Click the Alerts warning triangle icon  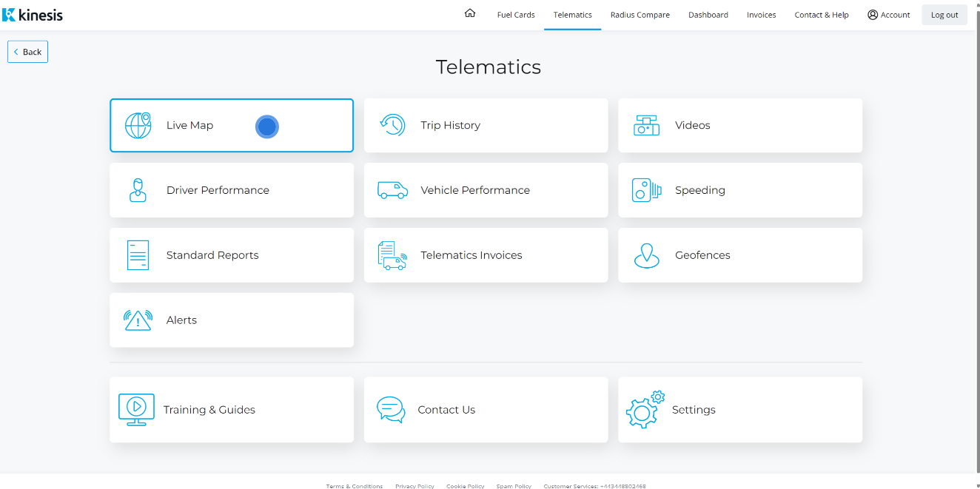(138, 320)
